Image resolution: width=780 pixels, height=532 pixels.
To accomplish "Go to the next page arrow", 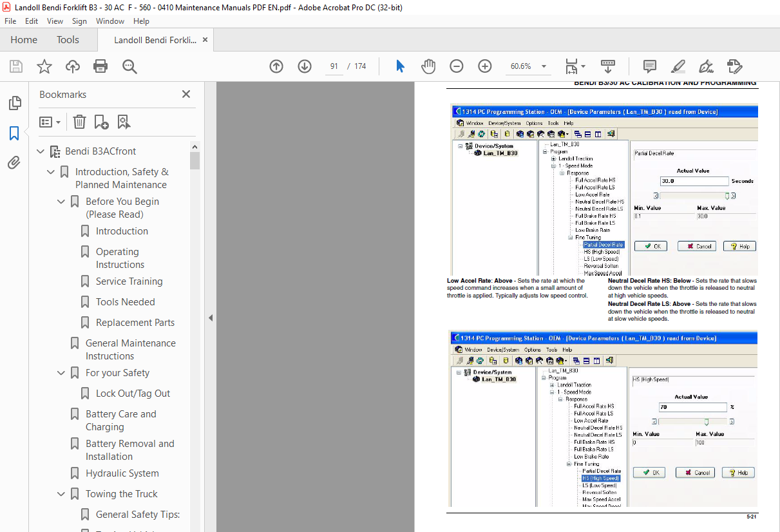I will coord(305,66).
